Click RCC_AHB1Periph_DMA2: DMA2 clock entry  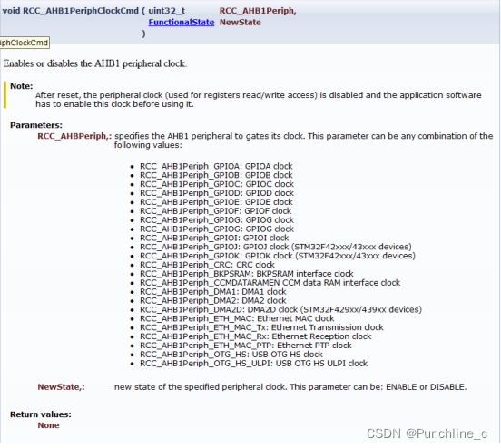point(212,300)
